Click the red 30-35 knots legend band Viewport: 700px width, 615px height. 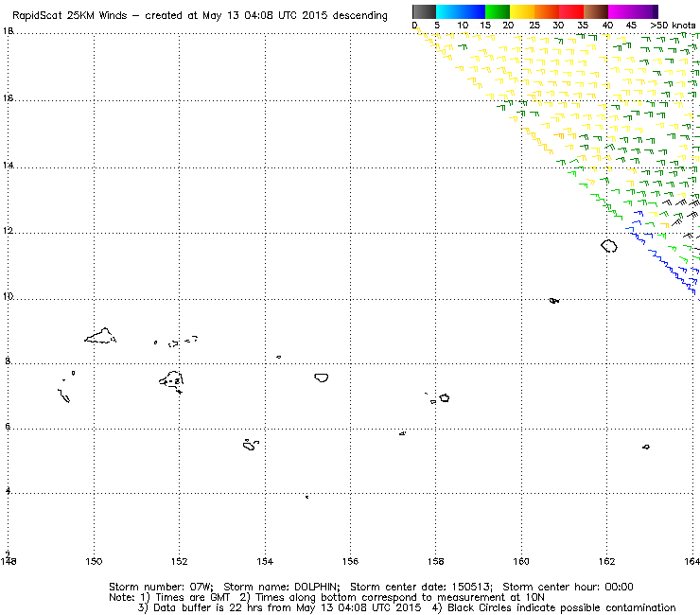click(571, 11)
